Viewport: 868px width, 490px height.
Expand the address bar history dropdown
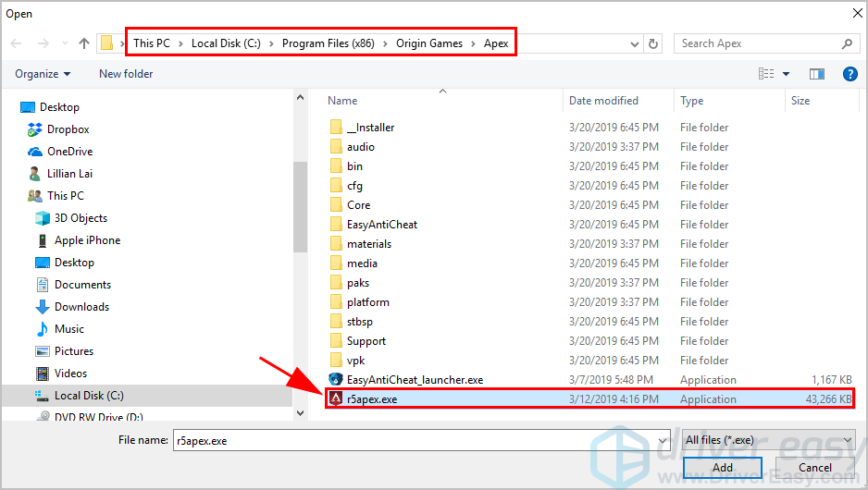[x=636, y=43]
